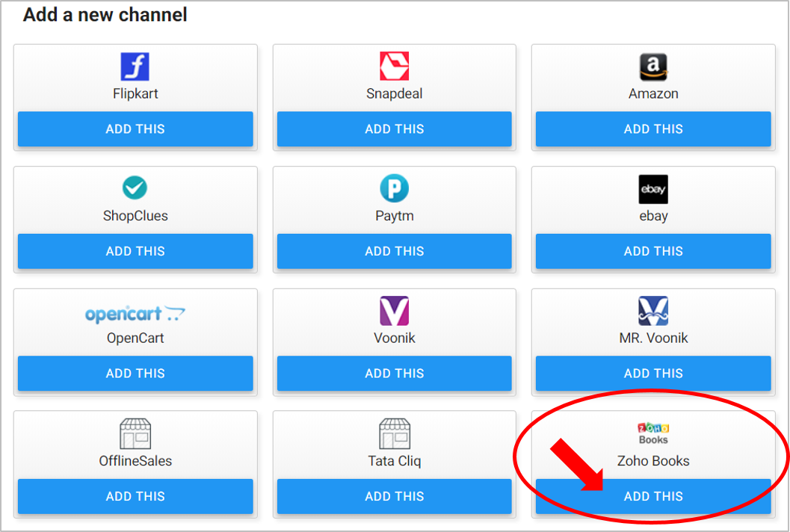Click the 'Add a new channel' heading
This screenshot has height=532, width=790.
pos(105,15)
